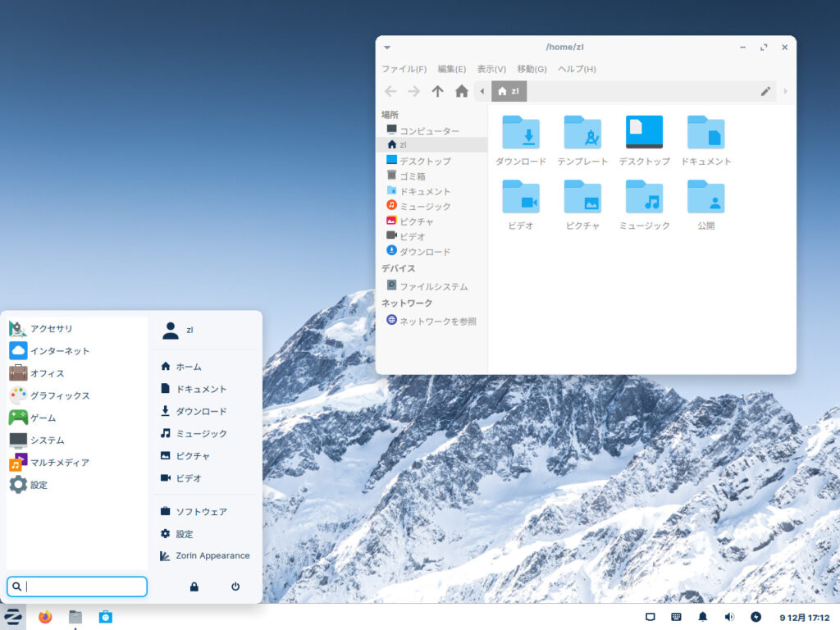The height and width of the screenshot is (630, 840).
Task: Open the file manager icon on the taskbar
Action: [76, 618]
